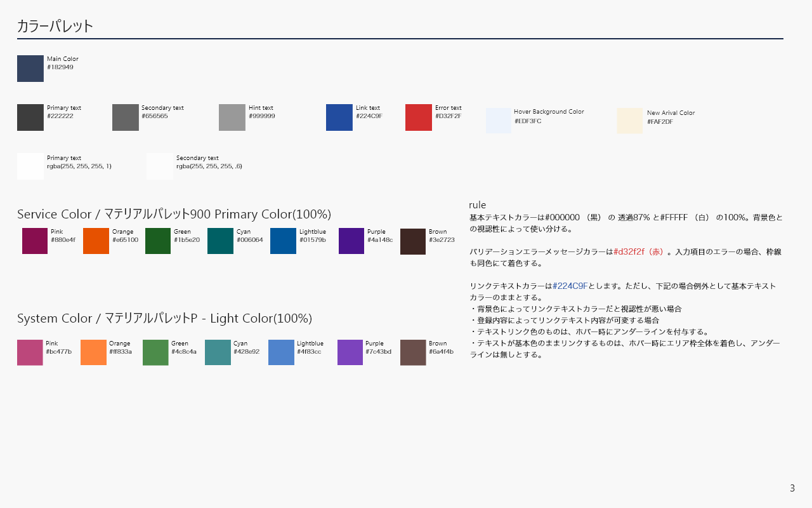
Task: Select the Hover Background Color swatch
Action: [499, 121]
